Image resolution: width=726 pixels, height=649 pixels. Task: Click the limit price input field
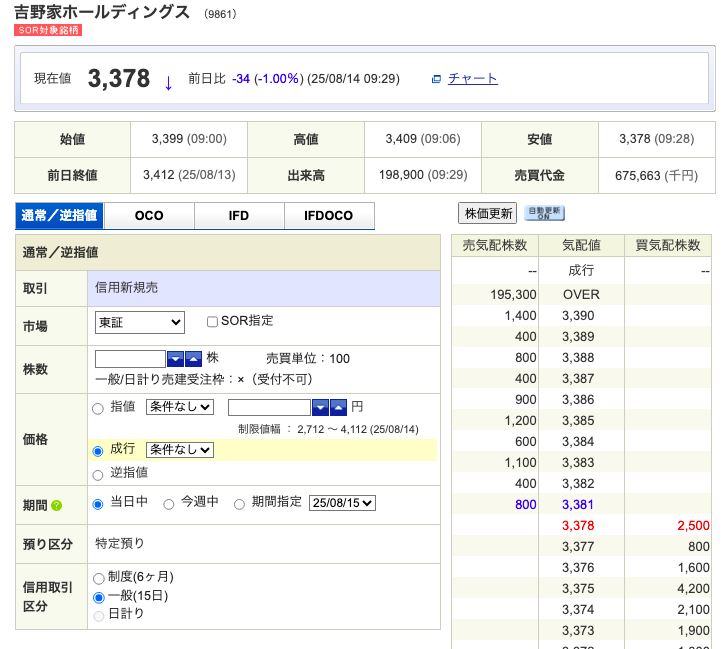269,407
